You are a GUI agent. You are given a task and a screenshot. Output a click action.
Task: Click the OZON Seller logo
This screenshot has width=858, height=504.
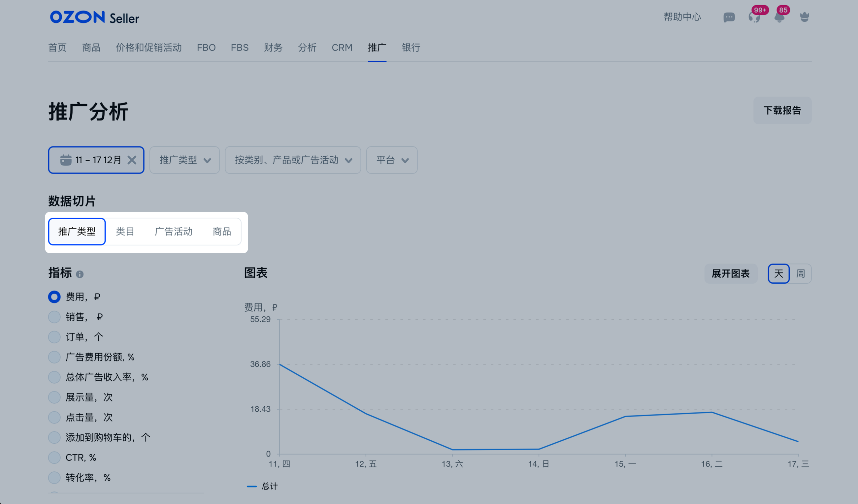coord(94,17)
